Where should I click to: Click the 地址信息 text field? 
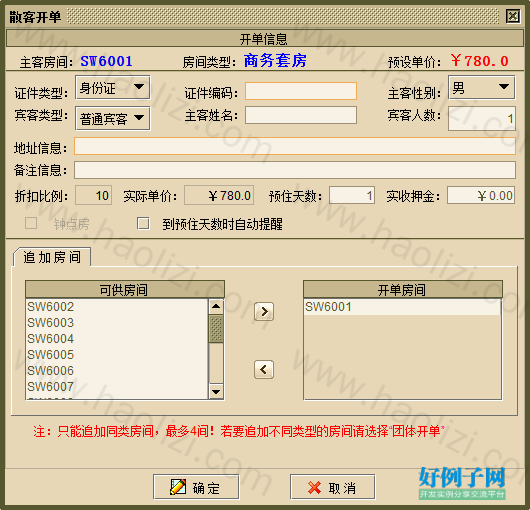point(295,146)
